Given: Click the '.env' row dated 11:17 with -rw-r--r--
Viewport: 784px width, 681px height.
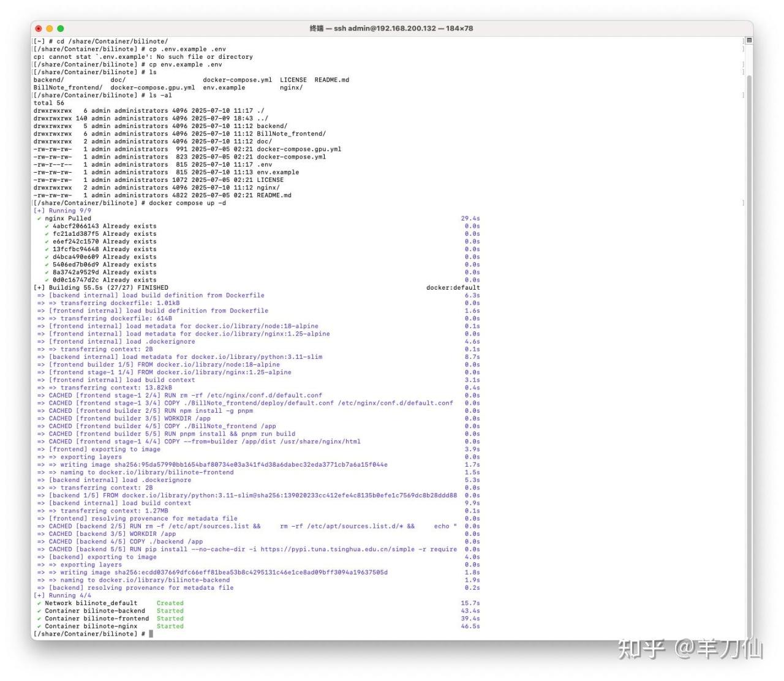Looking at the screenshot, I should point(153,164).
